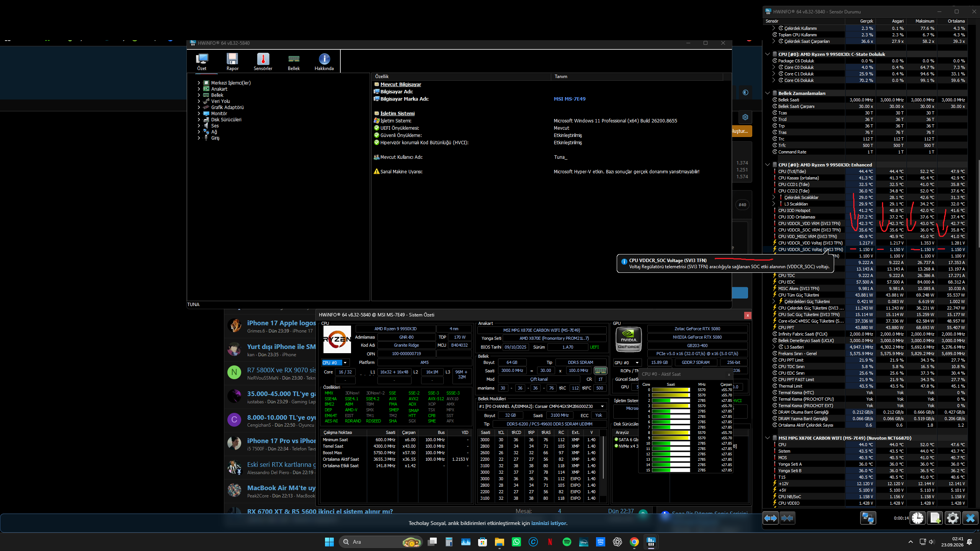The height and width of the screenshot is (551, 980).
Task: Click the Maksimum column header
Action: point(922,21)
